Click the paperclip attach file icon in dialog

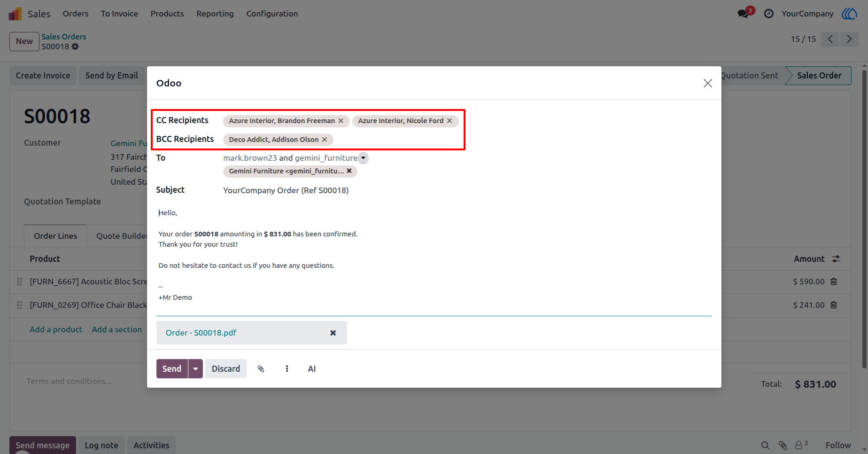261,369
